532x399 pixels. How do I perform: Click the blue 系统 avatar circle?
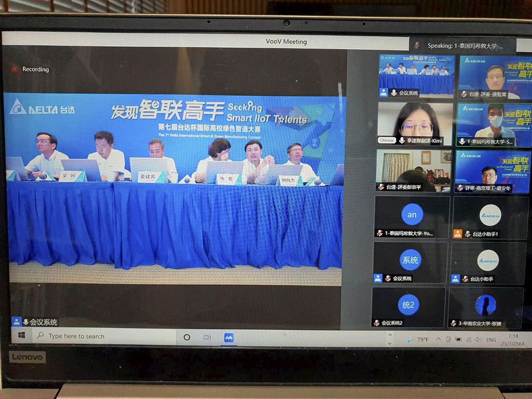click(x=410, y=260)
